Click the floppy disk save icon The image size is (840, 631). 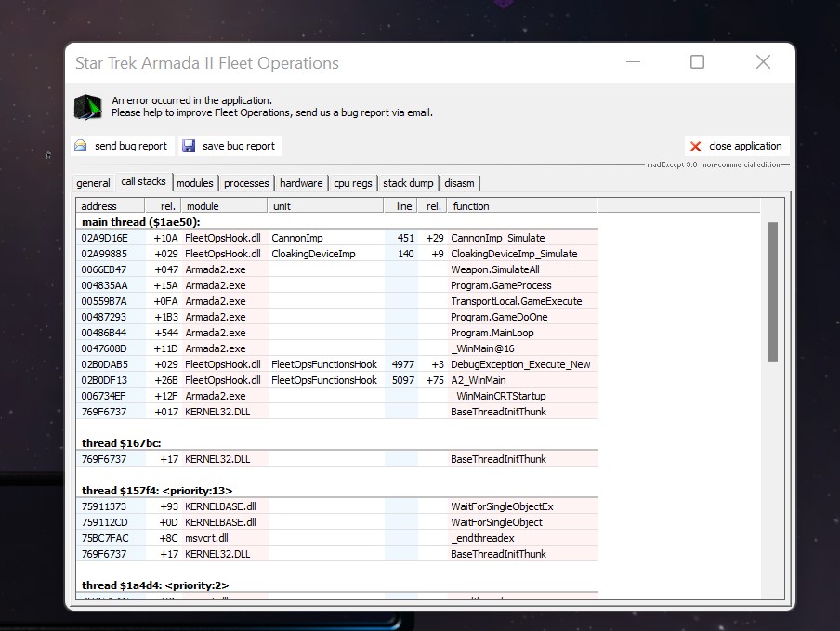pos(189,146)
